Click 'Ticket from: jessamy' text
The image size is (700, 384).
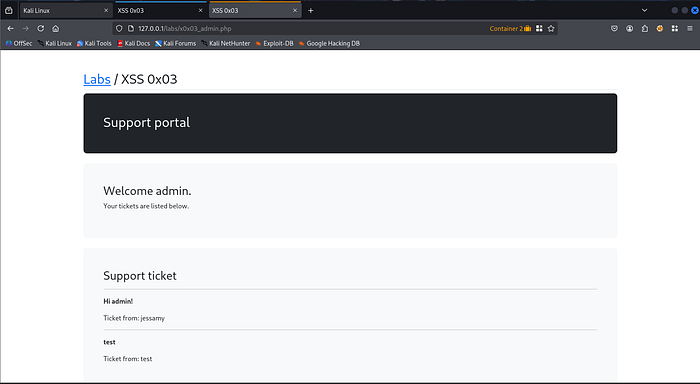coord(134,318)
